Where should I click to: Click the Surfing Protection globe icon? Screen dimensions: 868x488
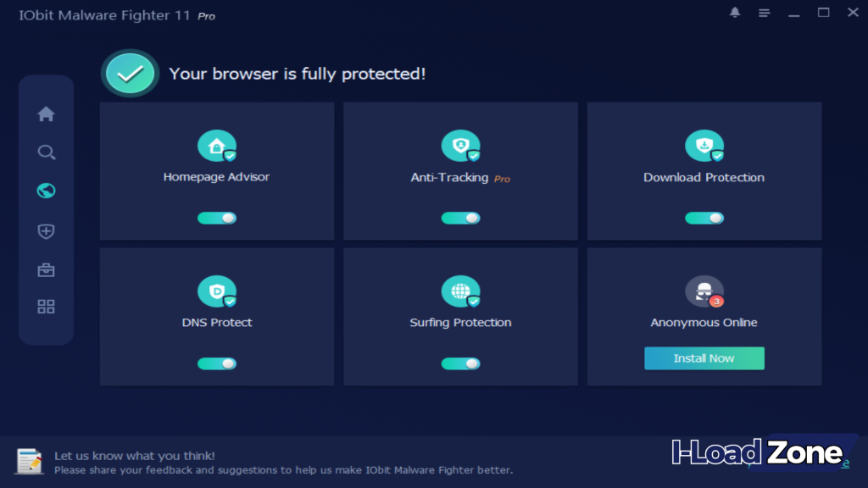tap(460, 291)
